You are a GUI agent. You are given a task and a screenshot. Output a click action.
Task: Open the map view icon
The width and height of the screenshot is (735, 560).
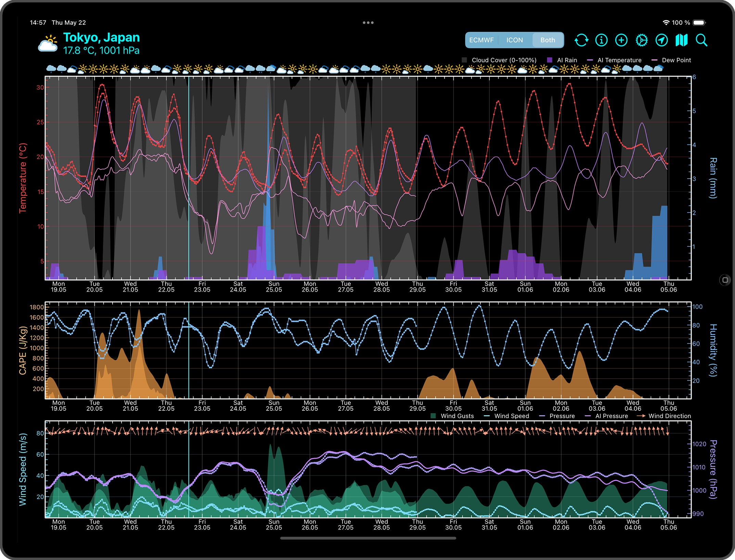click(681, 40)
